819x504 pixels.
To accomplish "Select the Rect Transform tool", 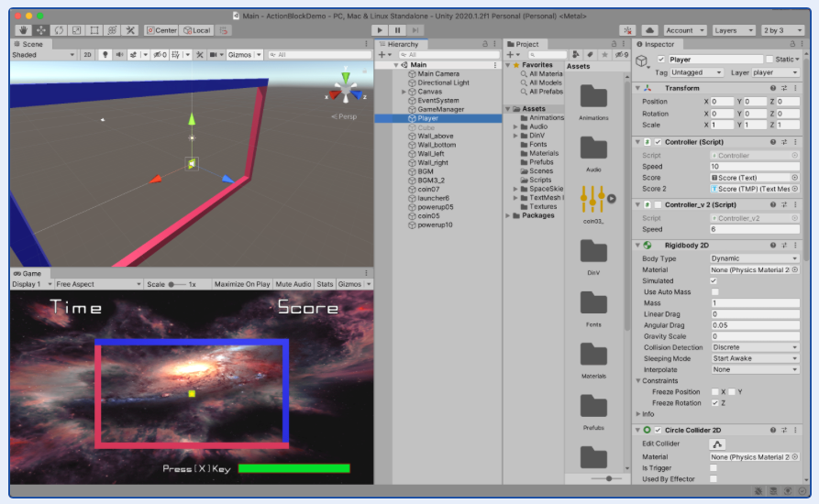I will pyautogui.click(x=94, y=30).
